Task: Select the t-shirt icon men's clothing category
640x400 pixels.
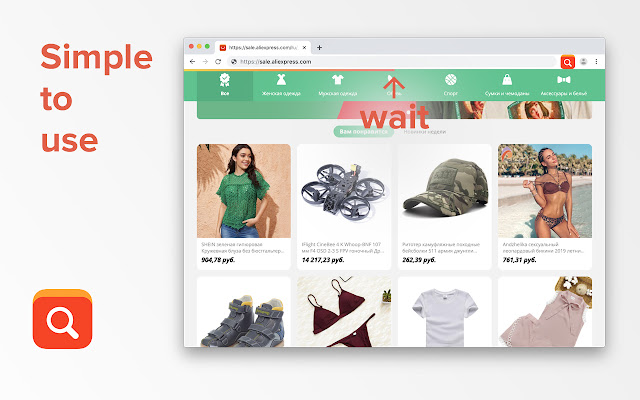Action: 338,85
